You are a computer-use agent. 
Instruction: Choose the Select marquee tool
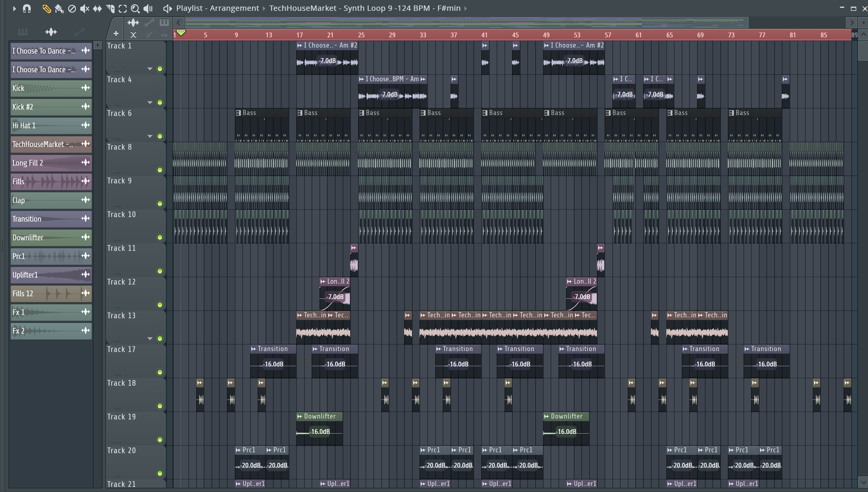click(123, 8)
